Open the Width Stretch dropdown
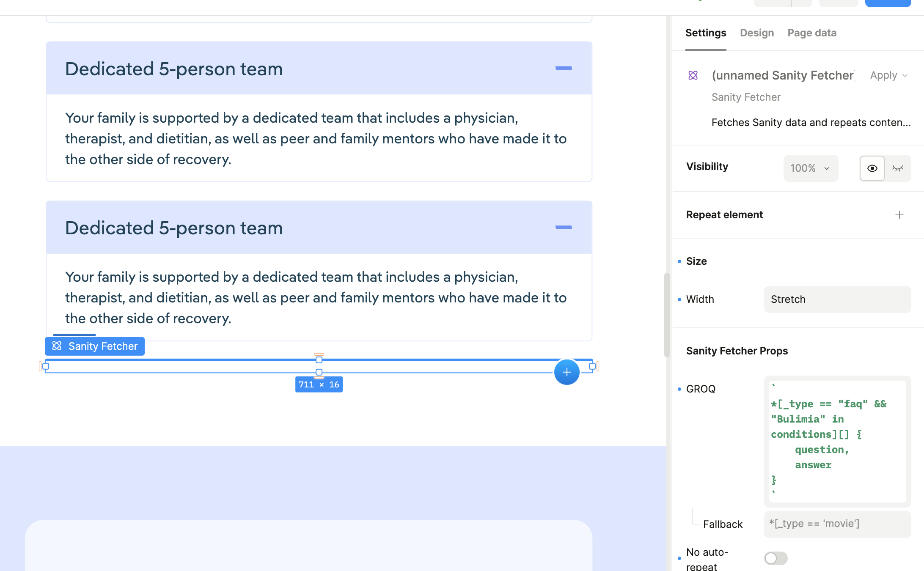 pos(837,299)
